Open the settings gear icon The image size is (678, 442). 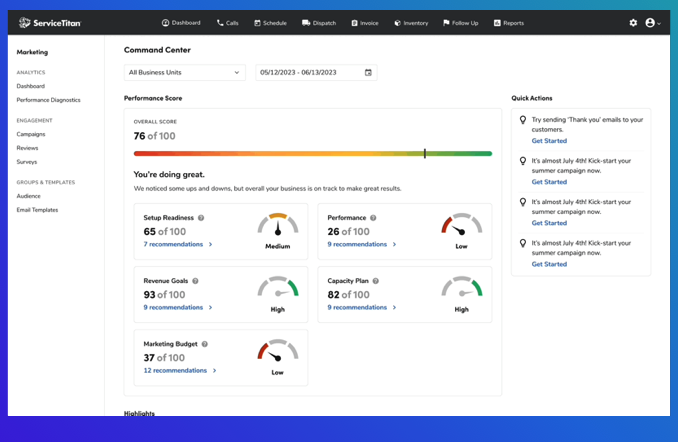click(x=633, y=22)
